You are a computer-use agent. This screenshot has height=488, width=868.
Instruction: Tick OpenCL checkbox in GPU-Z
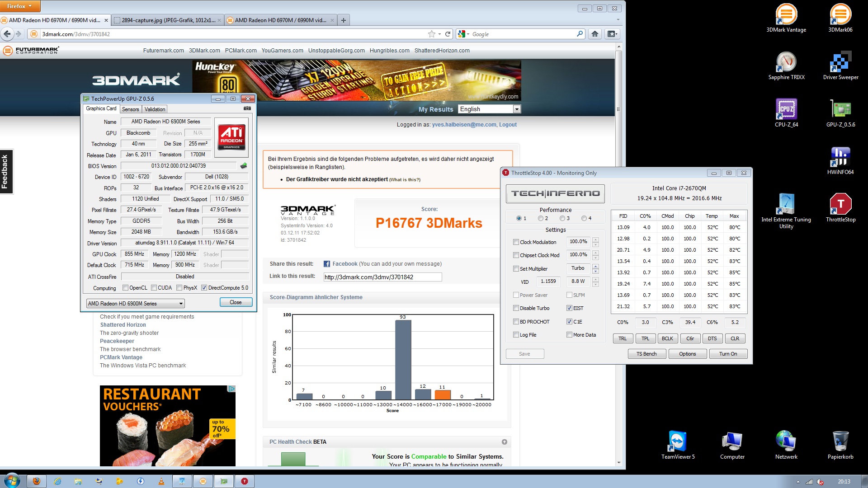[126, 288]
